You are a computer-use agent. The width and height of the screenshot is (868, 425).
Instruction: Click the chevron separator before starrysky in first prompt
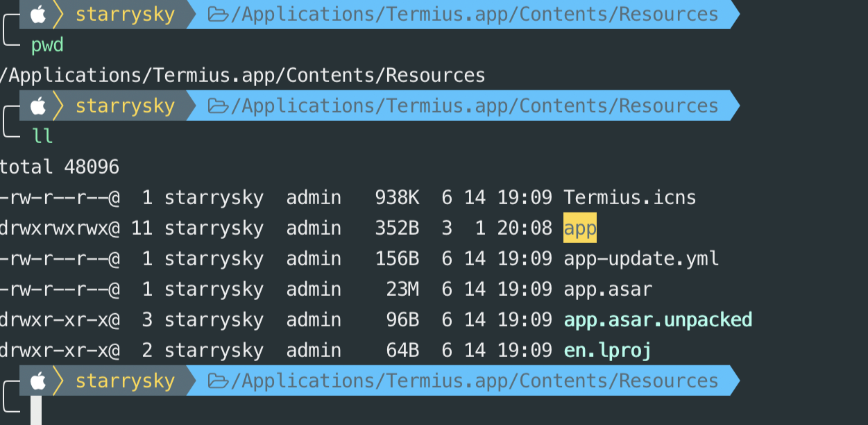coord(58,14)
